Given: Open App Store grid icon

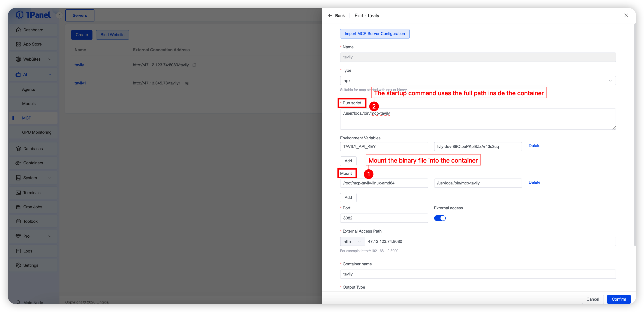Looking at the screenshot, I should tap(18, 44).
